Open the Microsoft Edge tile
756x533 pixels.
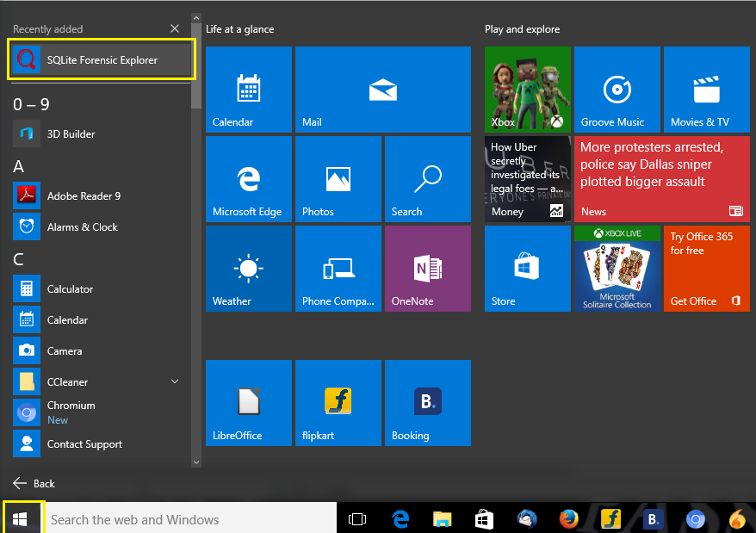[249, 179]
